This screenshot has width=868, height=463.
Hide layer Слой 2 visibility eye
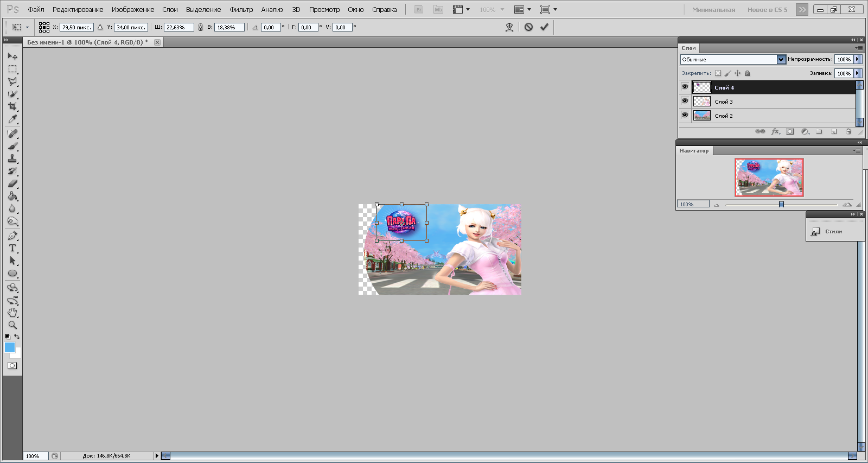pyautogui.click(x=685, y=115)
